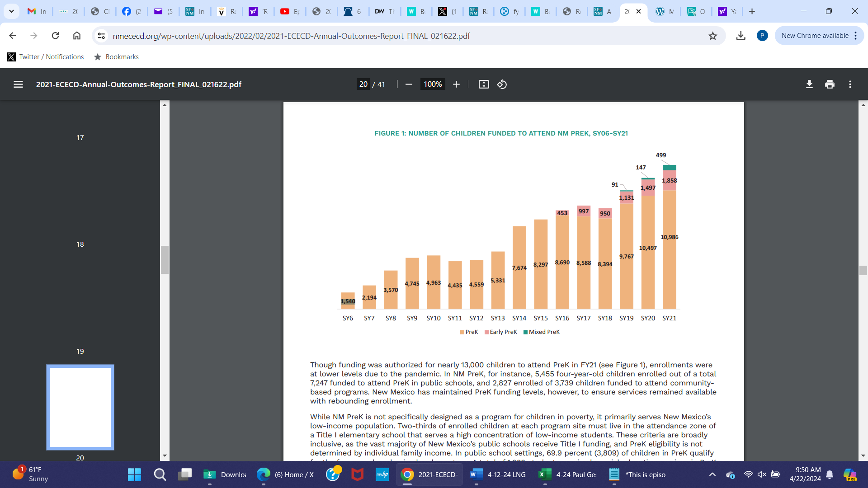Toggle the PDF sidebar thumbnails panel
The width and height of the screenshot is (868, 488).
(18, 84)
